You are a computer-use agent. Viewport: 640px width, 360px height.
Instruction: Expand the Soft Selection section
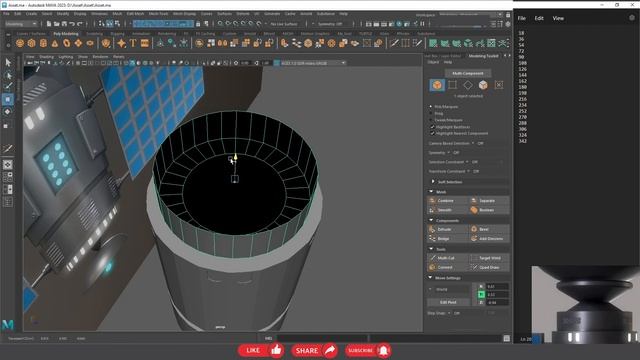click(433, 182)
